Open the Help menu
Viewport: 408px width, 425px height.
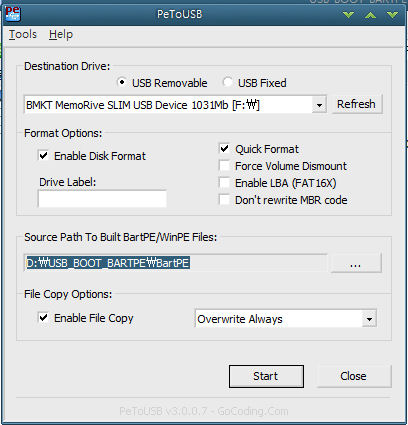click(x=61, y=34)
